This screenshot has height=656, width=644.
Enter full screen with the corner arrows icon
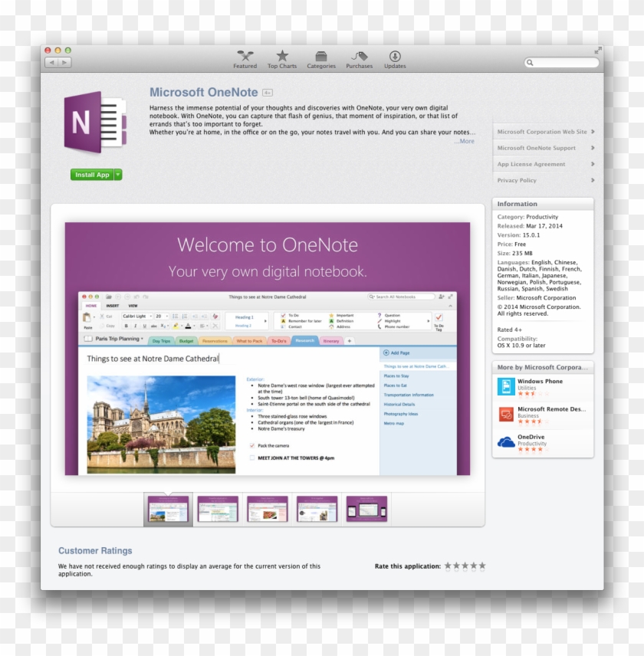click(x=598, y=51)
